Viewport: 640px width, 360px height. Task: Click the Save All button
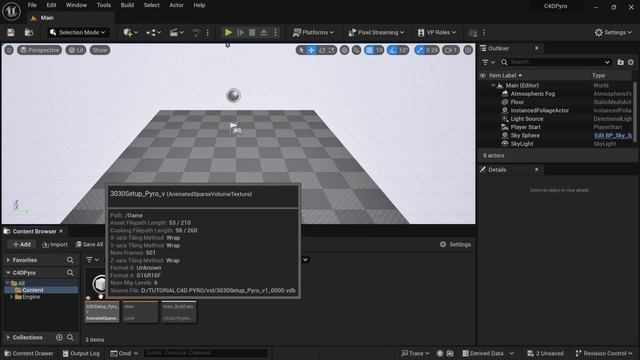[89, 244]
